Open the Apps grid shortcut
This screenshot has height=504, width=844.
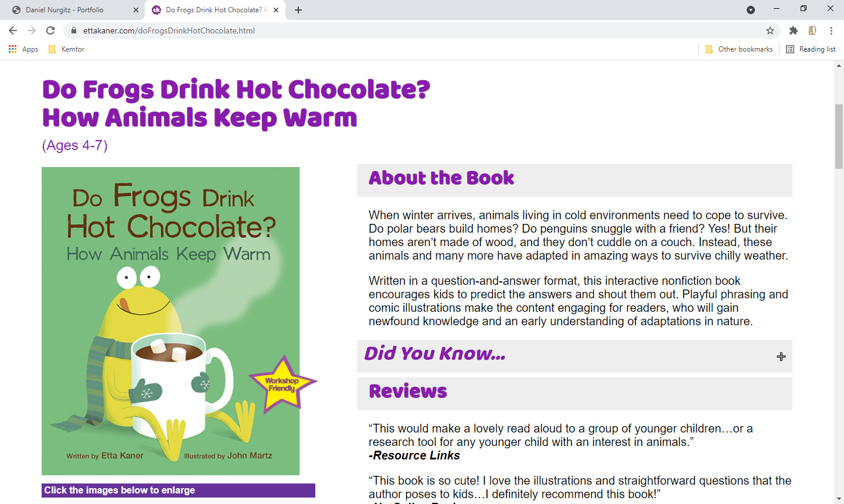coord(23,49)
